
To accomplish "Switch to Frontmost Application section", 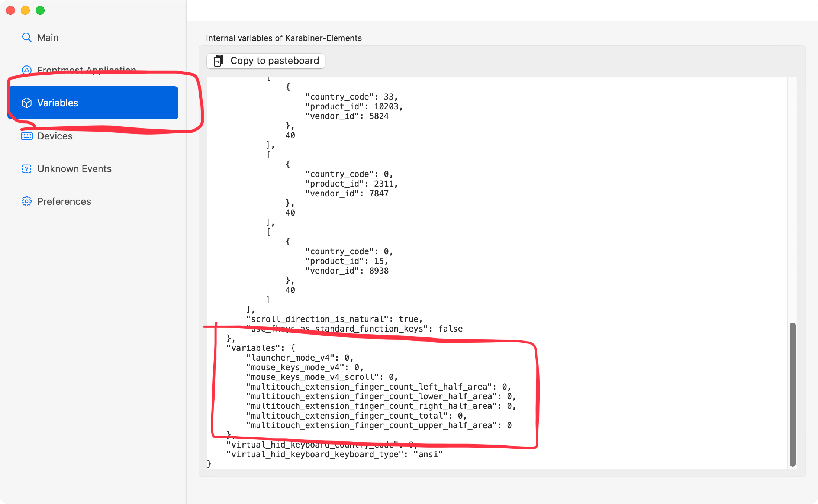I will click(x=93, y=70).
